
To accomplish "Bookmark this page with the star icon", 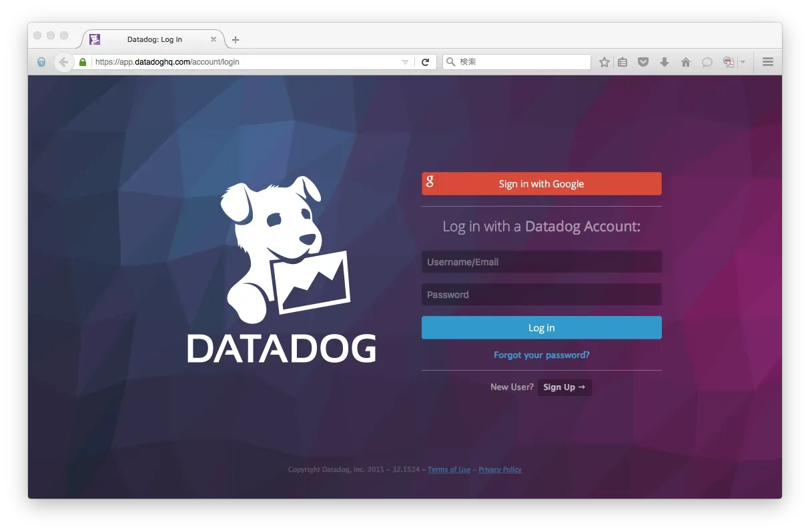I will click(x=604, y=61).
